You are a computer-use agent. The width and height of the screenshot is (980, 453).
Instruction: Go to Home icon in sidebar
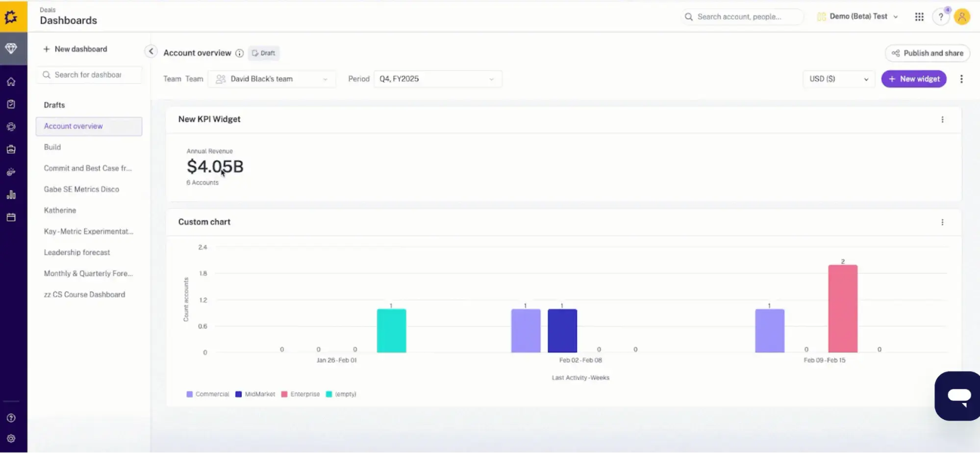click(11, 81)
